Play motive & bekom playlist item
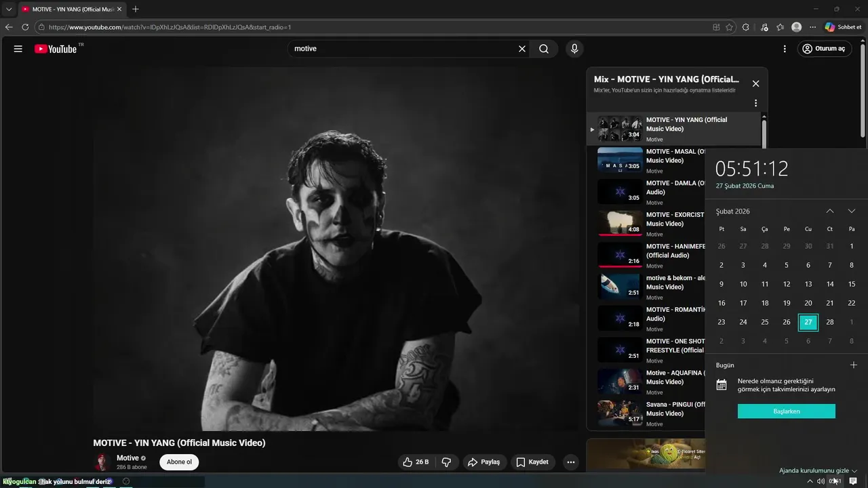 point(646,287)
